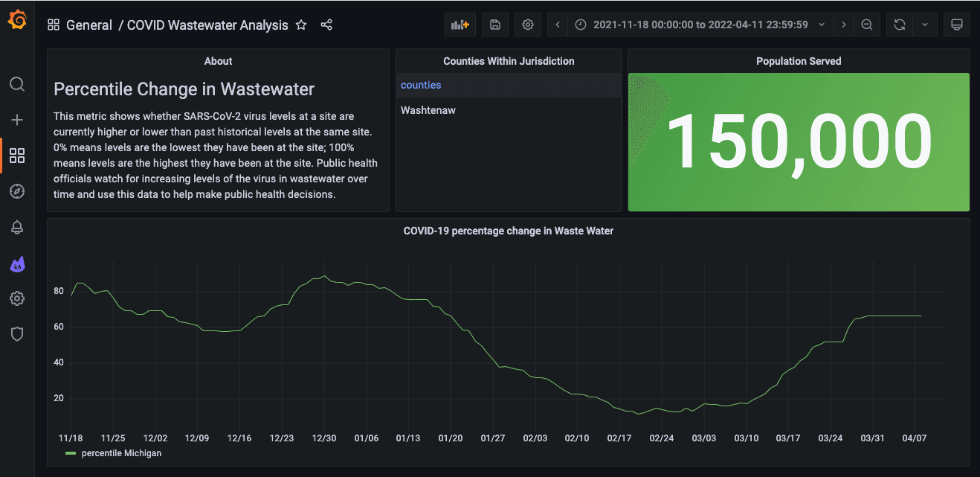The image size is (980, 477).
Task: Open the Dashboards grid icon in sidebar
Action: pos(17,156)
